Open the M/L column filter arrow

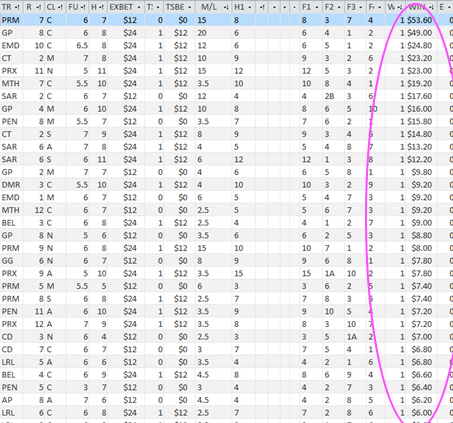(x=226, y=7)
